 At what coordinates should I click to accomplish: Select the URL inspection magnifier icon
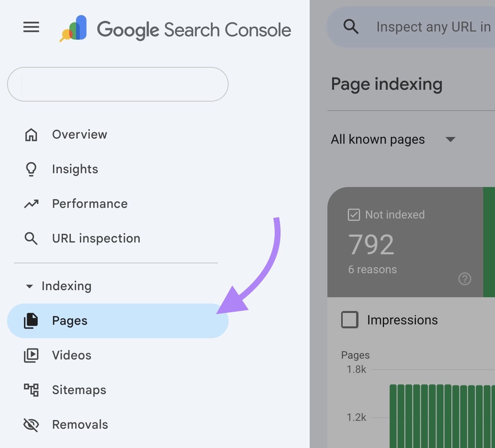tap(31, 238)
